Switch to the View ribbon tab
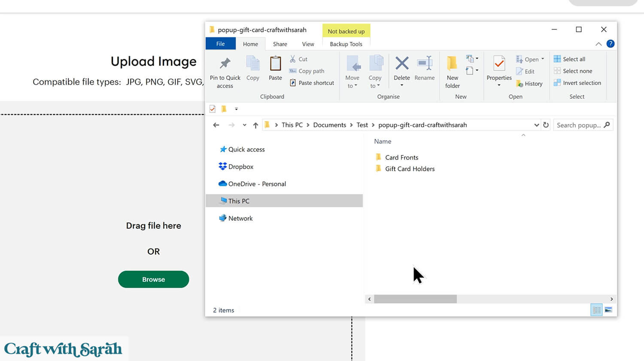 [x=308, y=44]
